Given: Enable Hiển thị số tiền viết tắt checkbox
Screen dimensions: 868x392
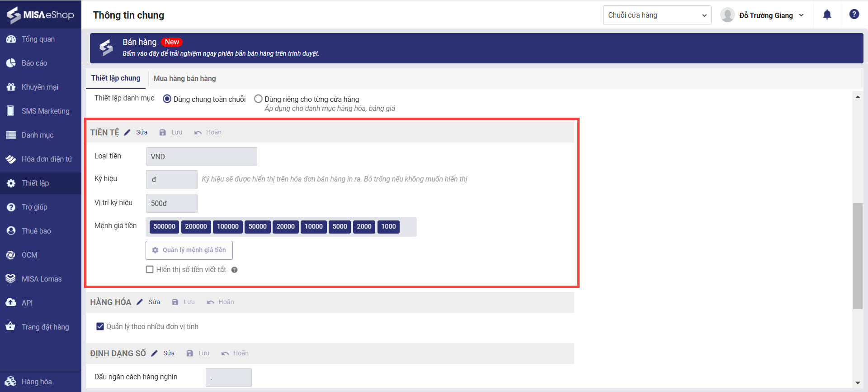Looking at the screenshot, I should pos(150,269).
